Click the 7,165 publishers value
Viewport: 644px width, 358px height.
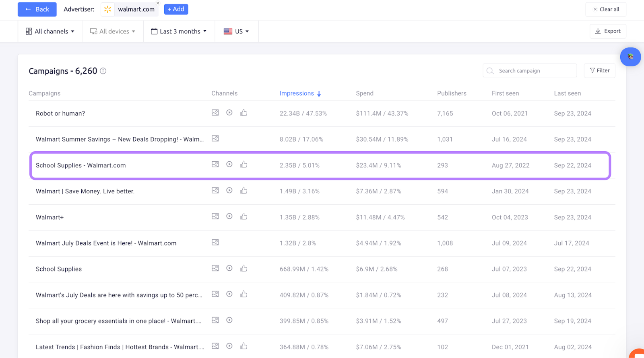[x=445, y=113]
